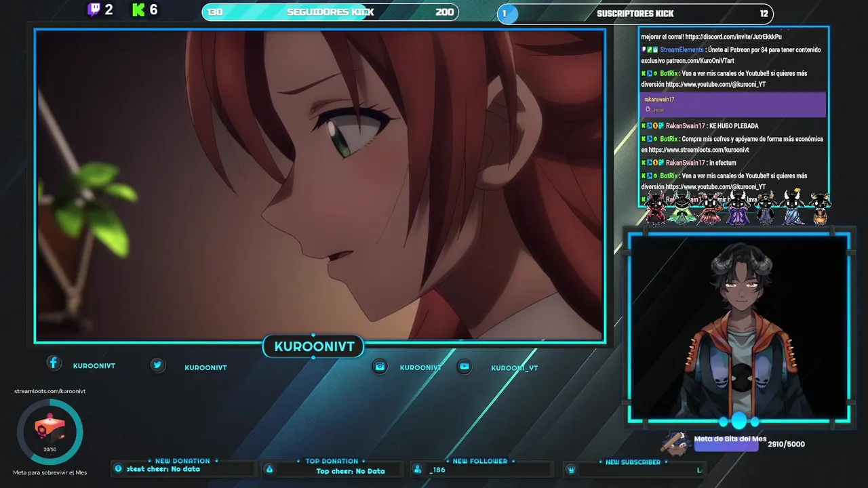Click the NEW DONATION heading
Viewport: 868px width, 488px height.
pyautogui.click(x=182, y=461)
